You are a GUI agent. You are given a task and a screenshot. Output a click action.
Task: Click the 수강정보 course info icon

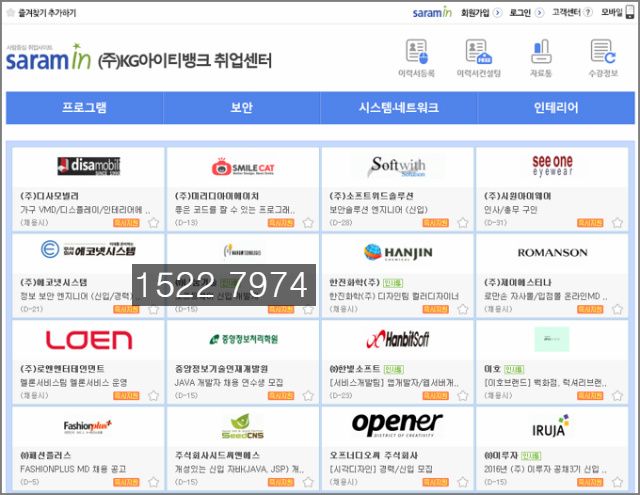(603, 52)
